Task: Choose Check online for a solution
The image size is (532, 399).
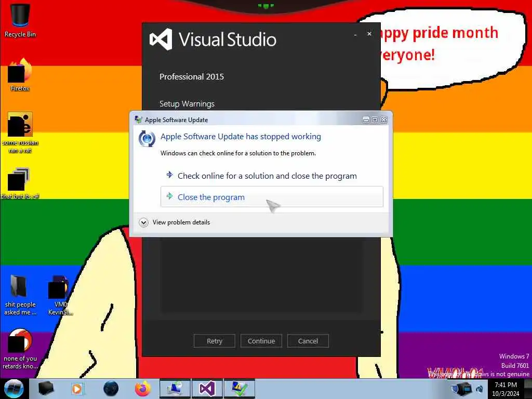Action: tap(271, 176)
